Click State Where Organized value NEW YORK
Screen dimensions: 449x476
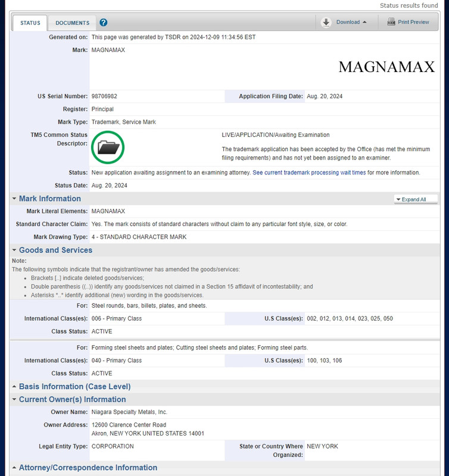coord(322,446)
